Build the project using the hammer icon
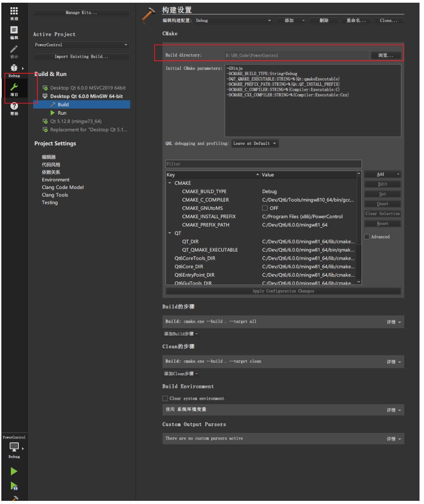This screenshot has height=504, width=424. pyautogui.click(x=13, y=499)
